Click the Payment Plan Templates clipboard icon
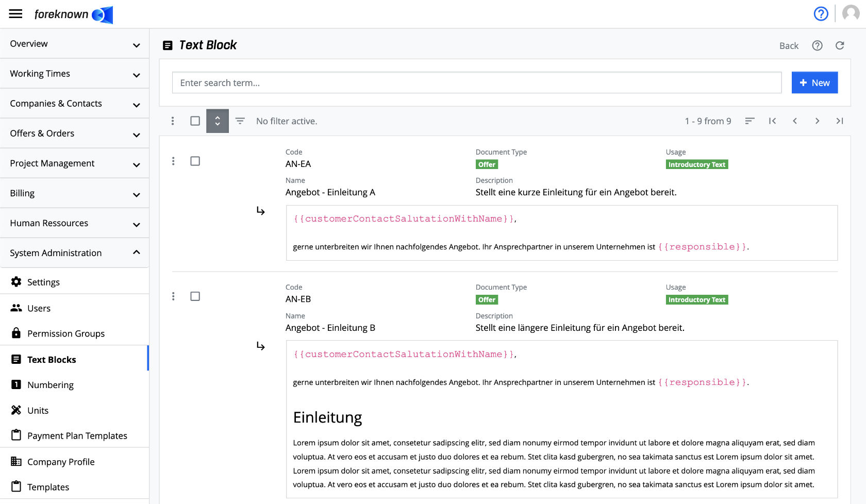The width and height of the screenshot is (866, 504). [16, 435]
